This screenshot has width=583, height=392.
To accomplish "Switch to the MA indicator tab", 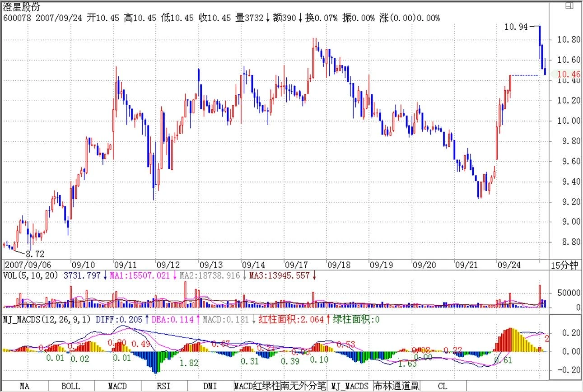I will (25, 387).
